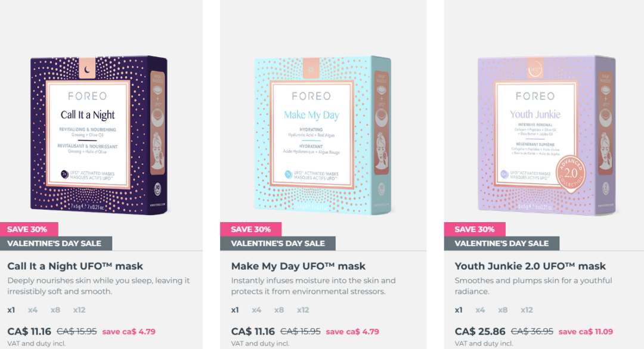The height and width of the screenshot is (349, 644).
Task: Select x1 quantity for Make My Day
Action: (235, 310)
